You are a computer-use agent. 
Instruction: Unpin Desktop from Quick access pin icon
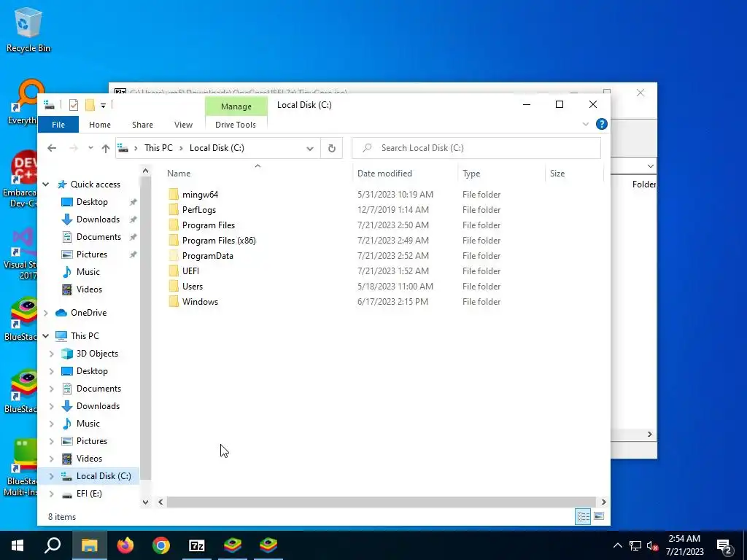point(133,203)
